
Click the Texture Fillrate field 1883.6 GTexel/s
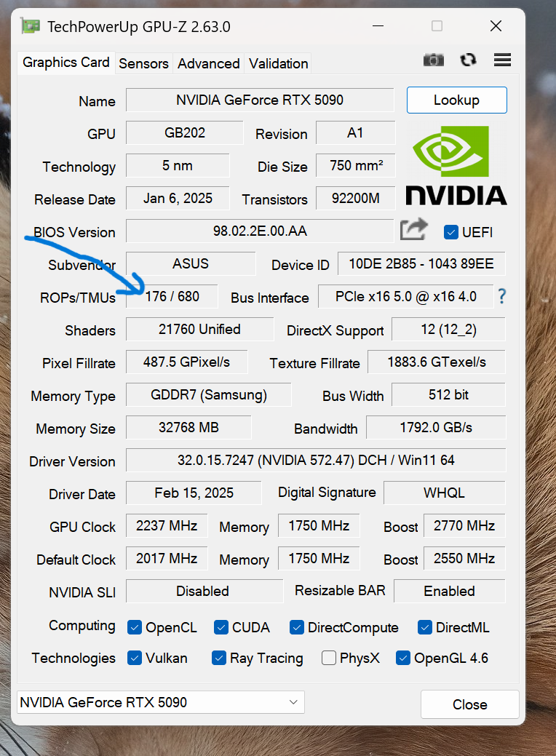(437, 362)
